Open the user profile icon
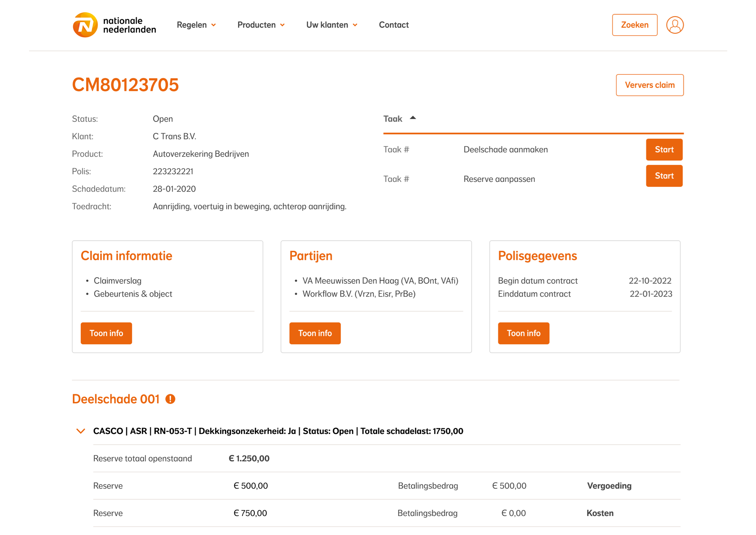 click(674, 25)
